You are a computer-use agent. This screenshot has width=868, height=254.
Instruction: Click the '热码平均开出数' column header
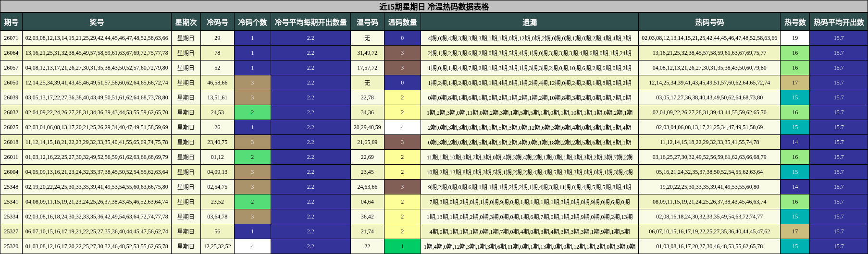839,22
